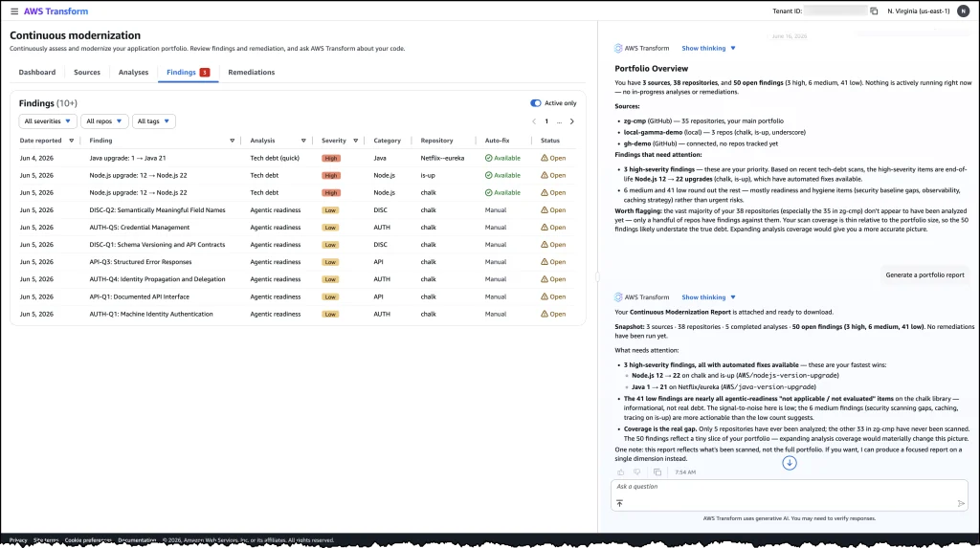The width and height of the screenshot is (980, 548).
Task: Open Node.js upgrade finding for chalk
Action: coord(138,193)
